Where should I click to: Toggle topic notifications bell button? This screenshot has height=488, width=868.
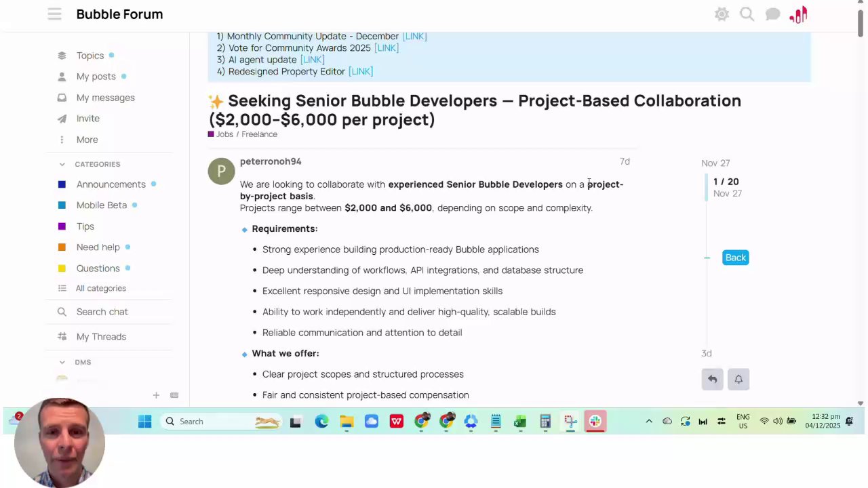coord(738,380)
